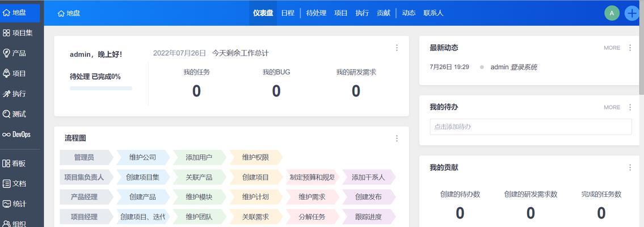This screenshot has height=227, width=644.
Task: Click the 维护公司 flowchart step
Action: (142, 157)
